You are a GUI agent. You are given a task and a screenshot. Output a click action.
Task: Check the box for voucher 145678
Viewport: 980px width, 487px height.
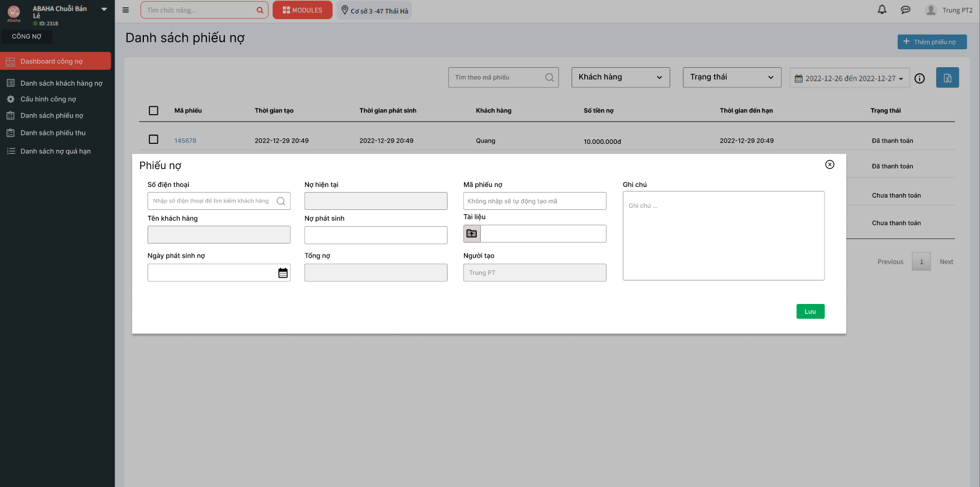[x=153, y=139]
